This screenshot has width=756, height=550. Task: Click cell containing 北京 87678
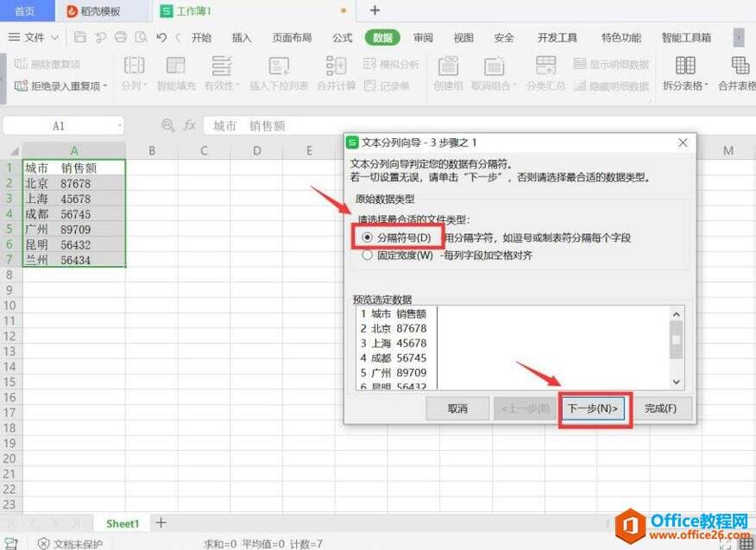pos(73,183)
